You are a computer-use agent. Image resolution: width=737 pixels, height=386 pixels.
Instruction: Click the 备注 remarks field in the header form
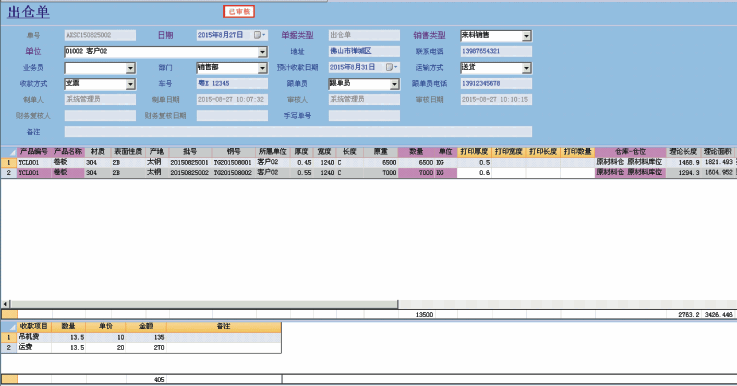[x=298, y=132]
